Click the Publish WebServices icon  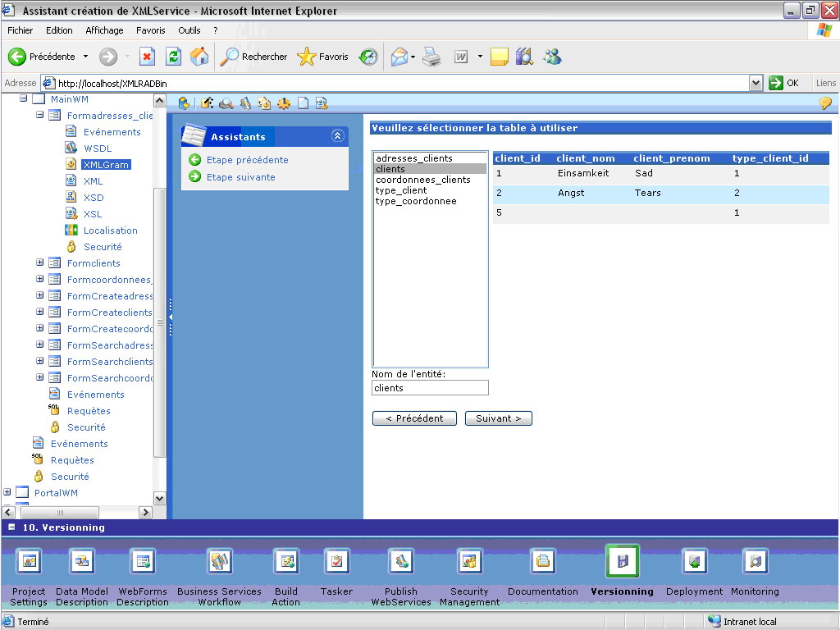[400, 561]
